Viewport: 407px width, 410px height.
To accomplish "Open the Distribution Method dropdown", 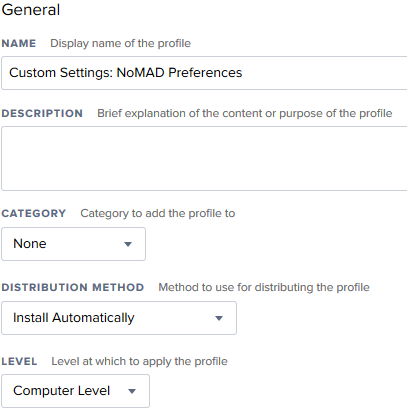I will coord(119,318).
